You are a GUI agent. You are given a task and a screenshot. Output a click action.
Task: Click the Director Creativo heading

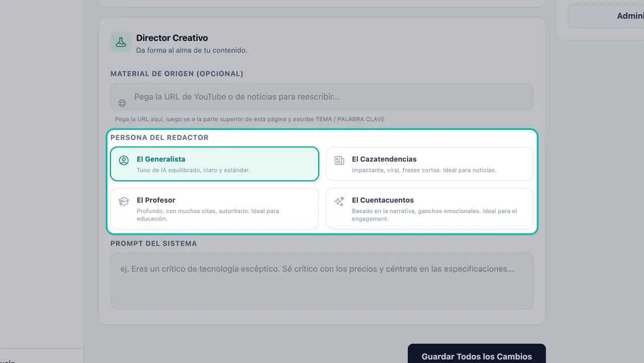point(172,38)
